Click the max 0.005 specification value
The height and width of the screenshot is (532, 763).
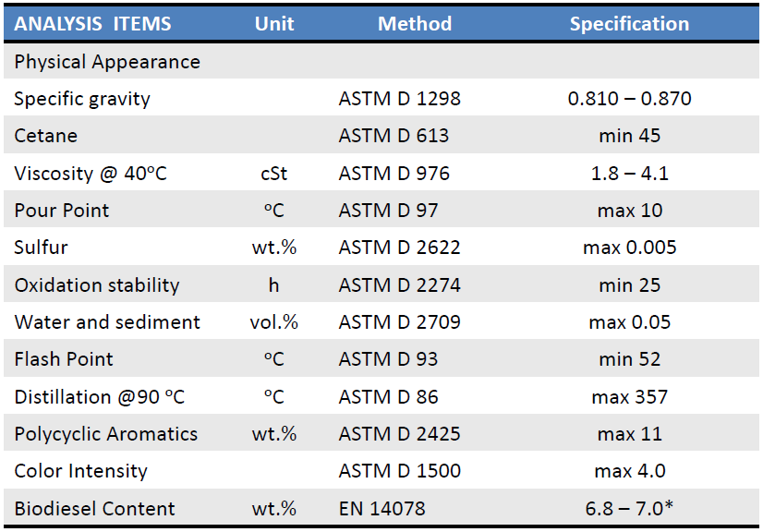[x=630, y=248]
